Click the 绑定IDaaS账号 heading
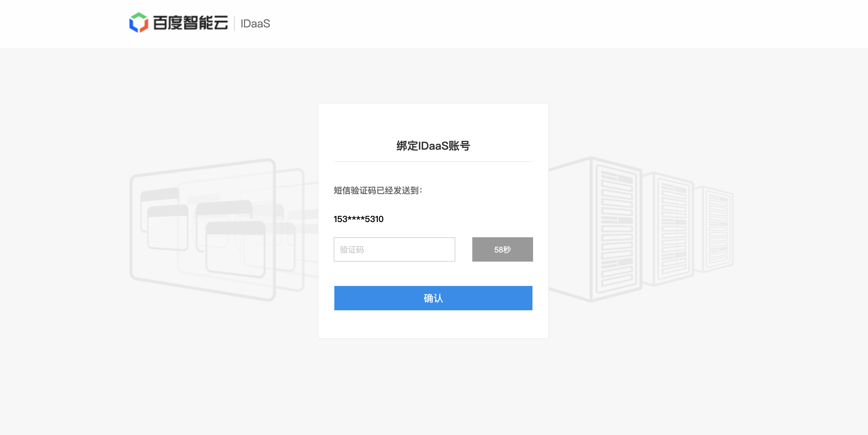The height and width of the screenshot is (435, 868). pos(433,146)
